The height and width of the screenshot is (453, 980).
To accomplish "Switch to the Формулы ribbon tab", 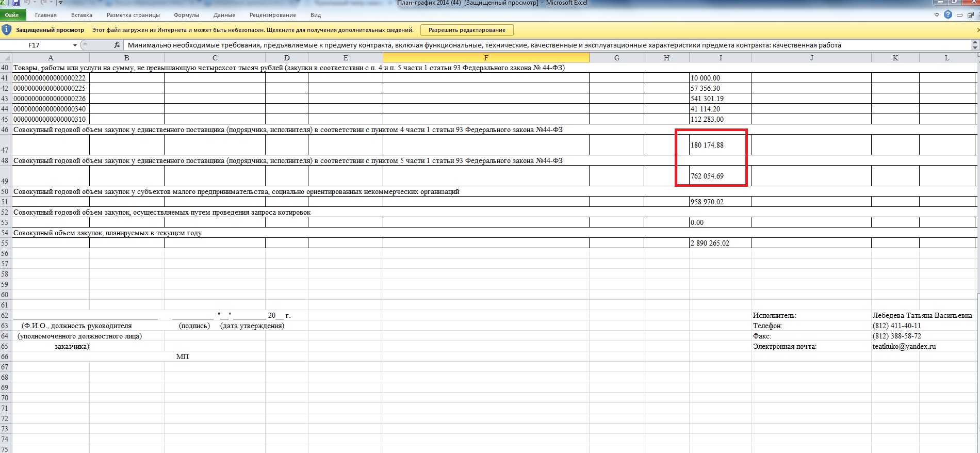I will click(x=186, y=15).
